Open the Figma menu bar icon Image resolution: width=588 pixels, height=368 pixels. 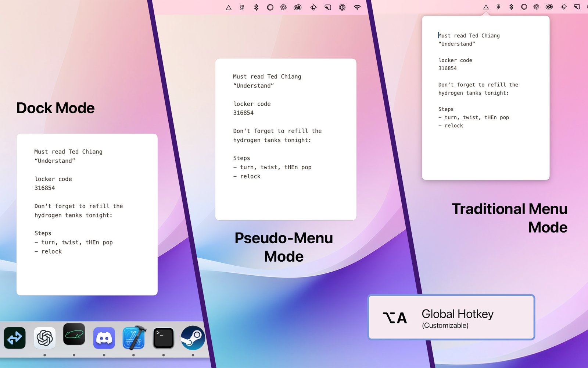tap(242, 7)
